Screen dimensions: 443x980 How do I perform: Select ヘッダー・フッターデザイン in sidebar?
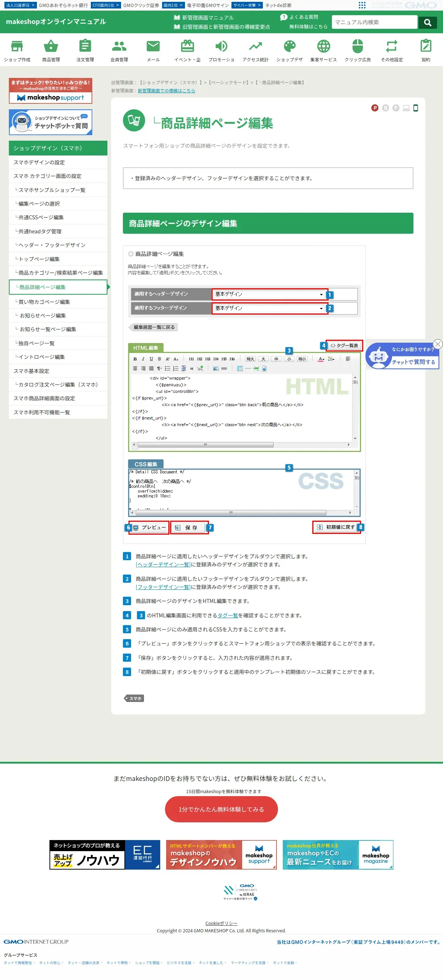pos(58,246)
